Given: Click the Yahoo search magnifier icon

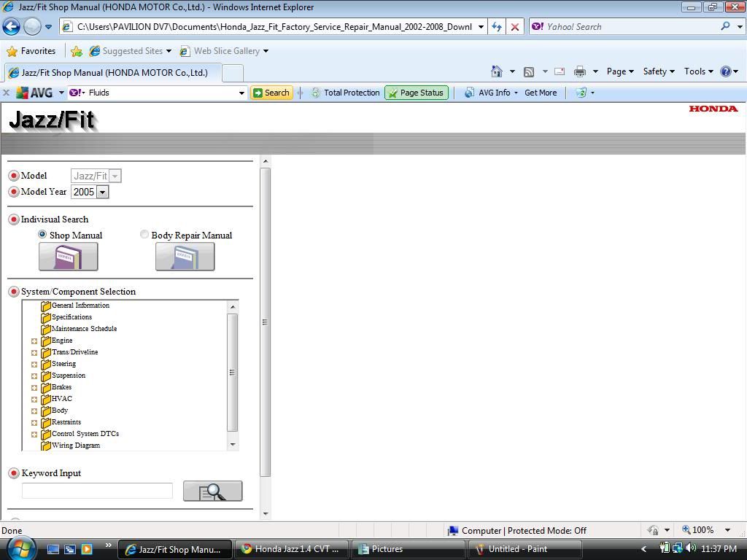Looking at the screenshot, I should coord(725,26).
